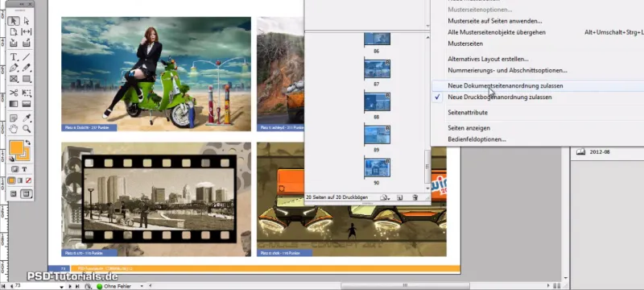Swap fill and stroke arrow icon
Screen dimensions: 644x290
28,143
